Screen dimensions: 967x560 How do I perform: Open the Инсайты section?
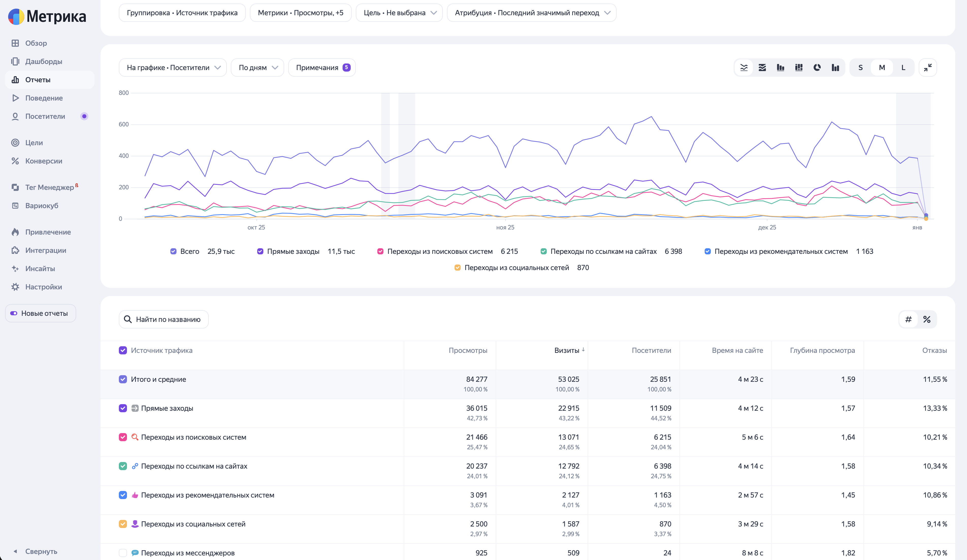(x=40, y=269)
